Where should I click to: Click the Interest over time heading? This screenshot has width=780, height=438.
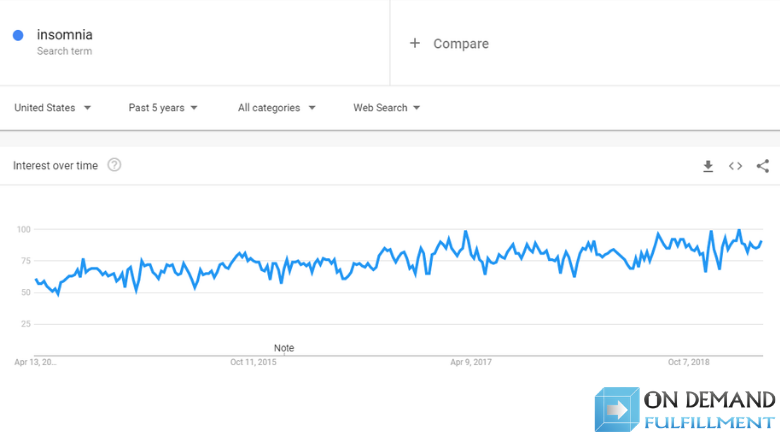click(x=55, y=166)
